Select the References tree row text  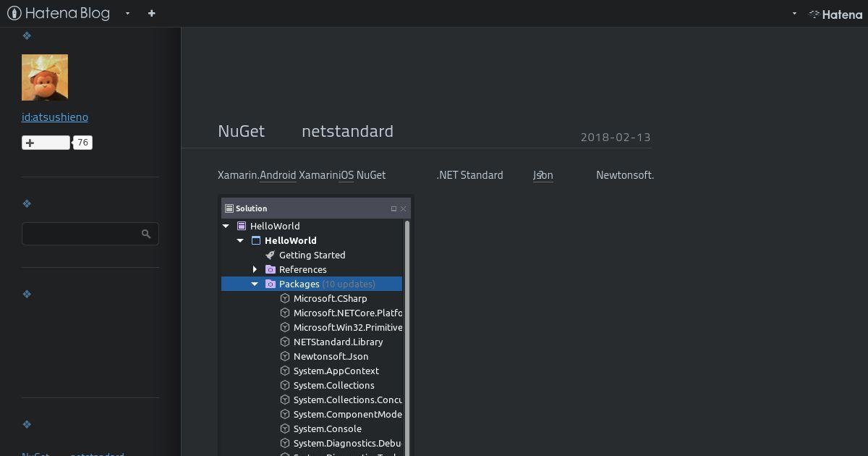[x=303, y=269]
